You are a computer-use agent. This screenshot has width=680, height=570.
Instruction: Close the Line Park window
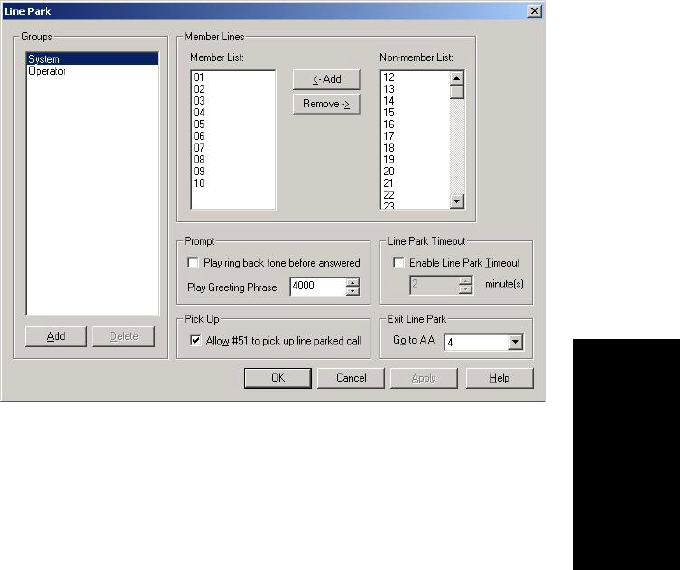tap(535, 11)
